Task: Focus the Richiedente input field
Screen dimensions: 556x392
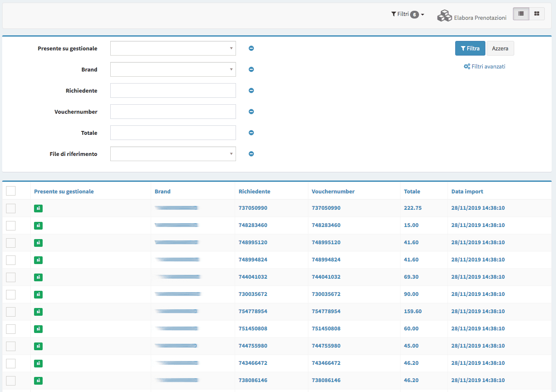Action: (173, 90)
